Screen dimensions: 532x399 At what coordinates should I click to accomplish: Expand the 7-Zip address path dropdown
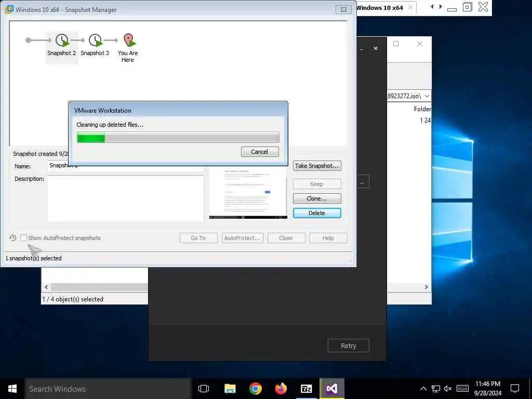pos(427,96)
